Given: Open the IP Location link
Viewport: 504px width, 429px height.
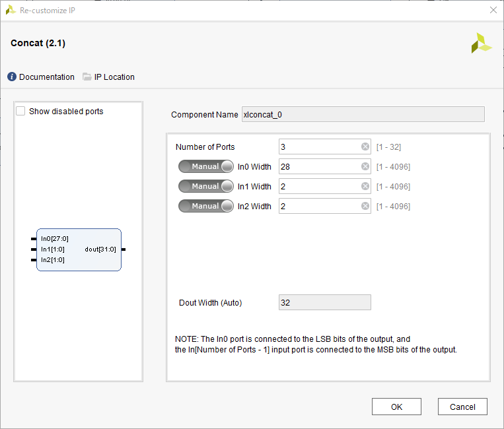Looking at the screenshot, I should point(114,77).
